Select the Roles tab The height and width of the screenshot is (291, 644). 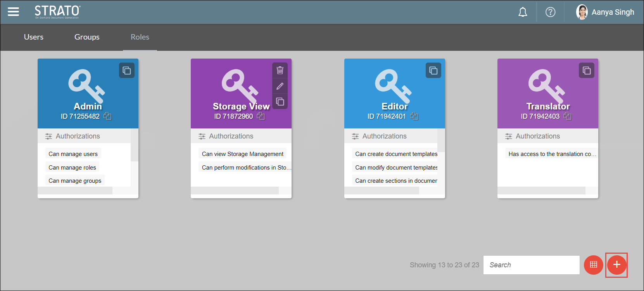pyautogui.click(x=140, y=37)
